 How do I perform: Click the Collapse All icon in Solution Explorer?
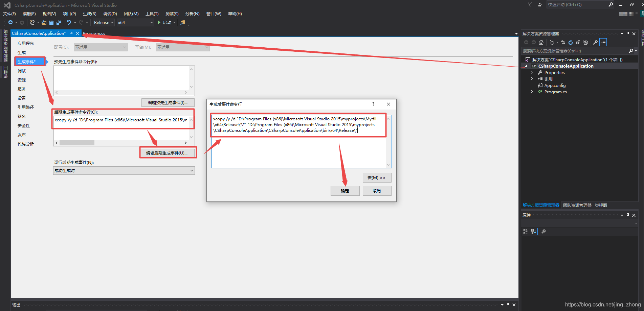[578, 42]
